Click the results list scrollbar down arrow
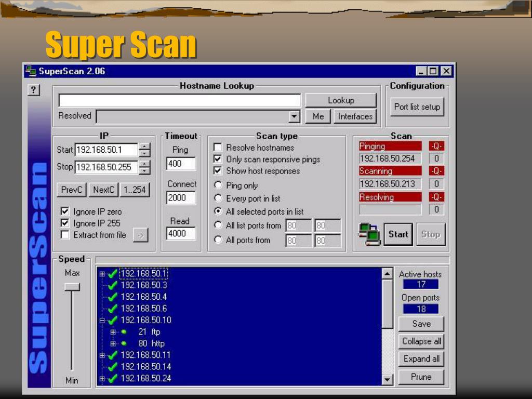The width and height of the screenshot is (532, 399). point(387,379)
